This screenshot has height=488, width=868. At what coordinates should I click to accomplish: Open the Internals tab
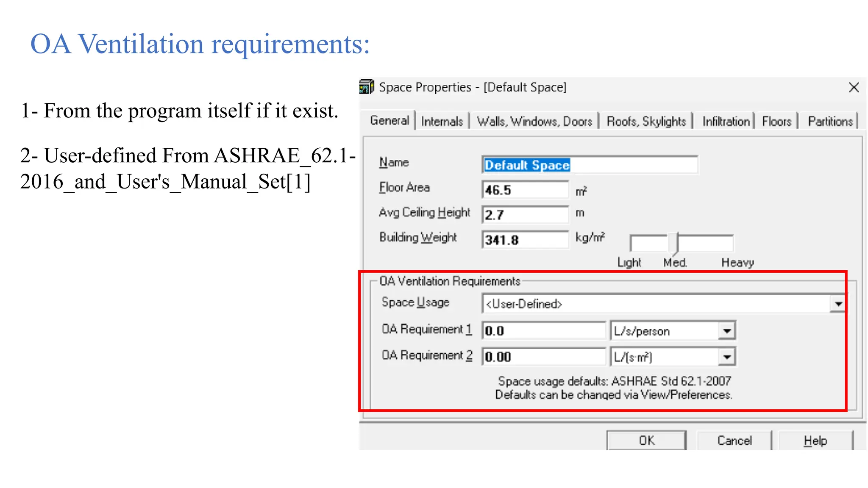[x=442, y=121]
